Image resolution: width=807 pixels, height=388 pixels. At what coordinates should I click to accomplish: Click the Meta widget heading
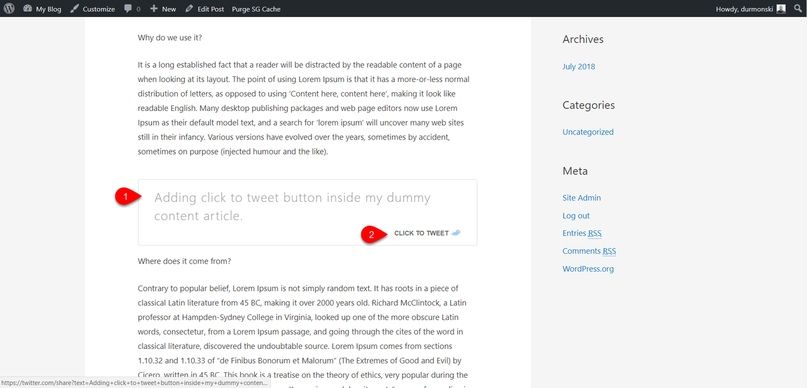click(x=575, y=171)
